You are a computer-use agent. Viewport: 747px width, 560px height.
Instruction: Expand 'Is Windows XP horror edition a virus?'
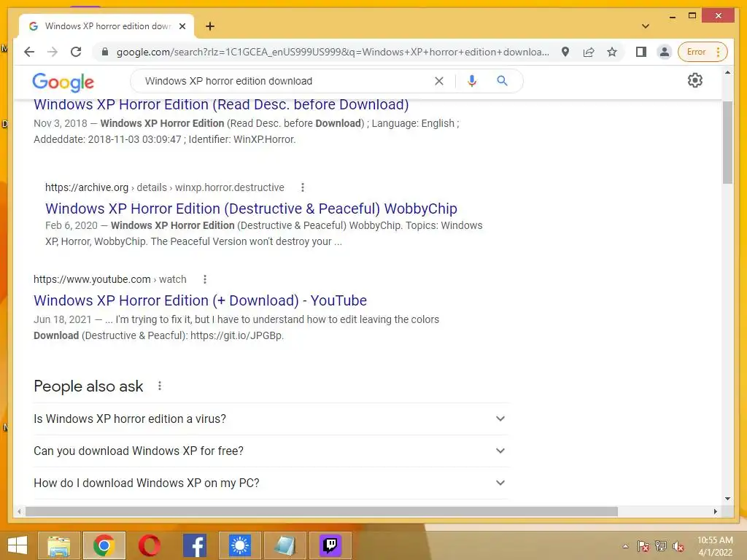271,419
